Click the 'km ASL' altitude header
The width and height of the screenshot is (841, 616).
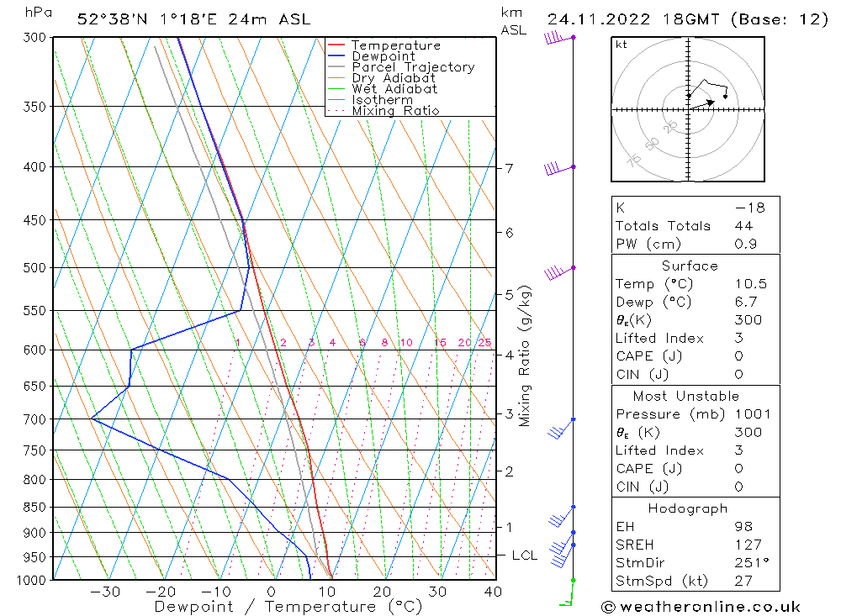pyautogui.click(x=513, y=21)
